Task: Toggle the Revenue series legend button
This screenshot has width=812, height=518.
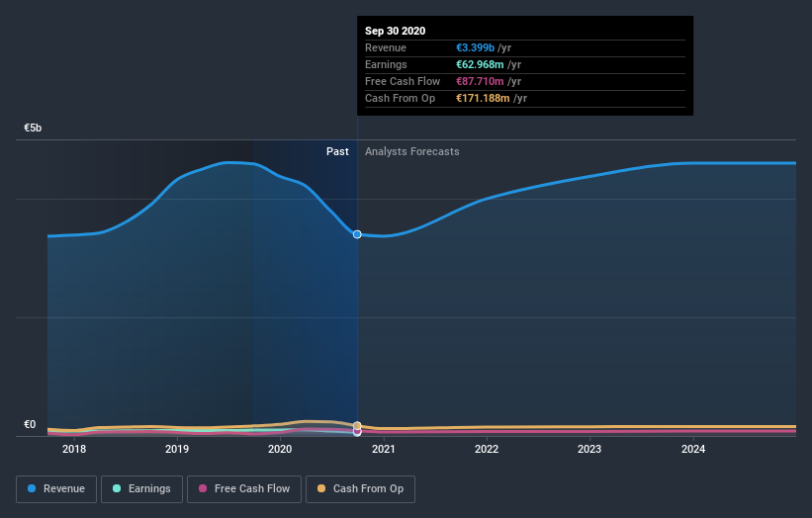Action: pos(56,489)
